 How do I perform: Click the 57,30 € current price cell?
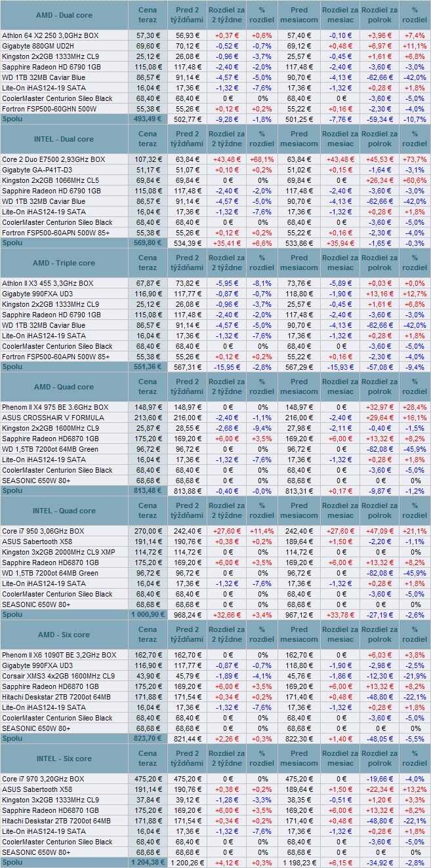(148, 35)
